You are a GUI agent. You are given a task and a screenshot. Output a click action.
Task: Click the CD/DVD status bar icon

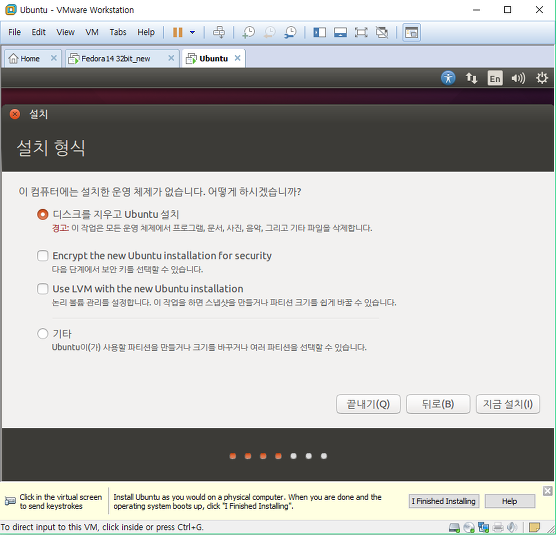click(469, 528)
